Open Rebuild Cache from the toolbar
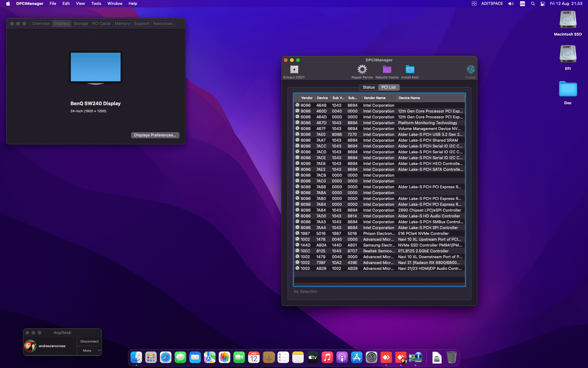 387,70
